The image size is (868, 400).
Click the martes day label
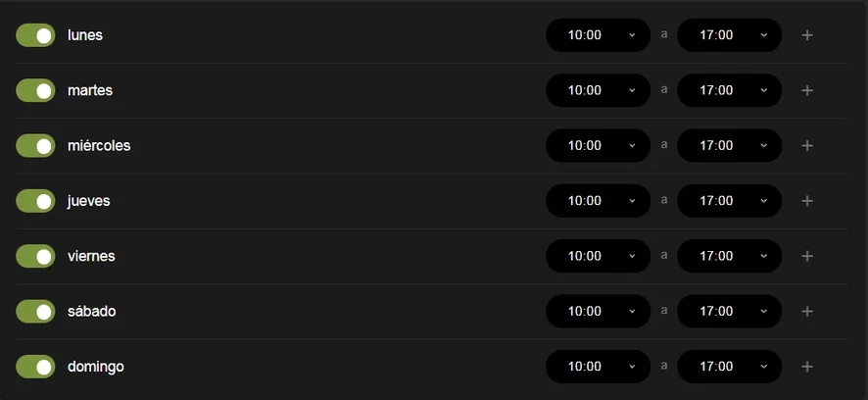[x=90, y=90]
